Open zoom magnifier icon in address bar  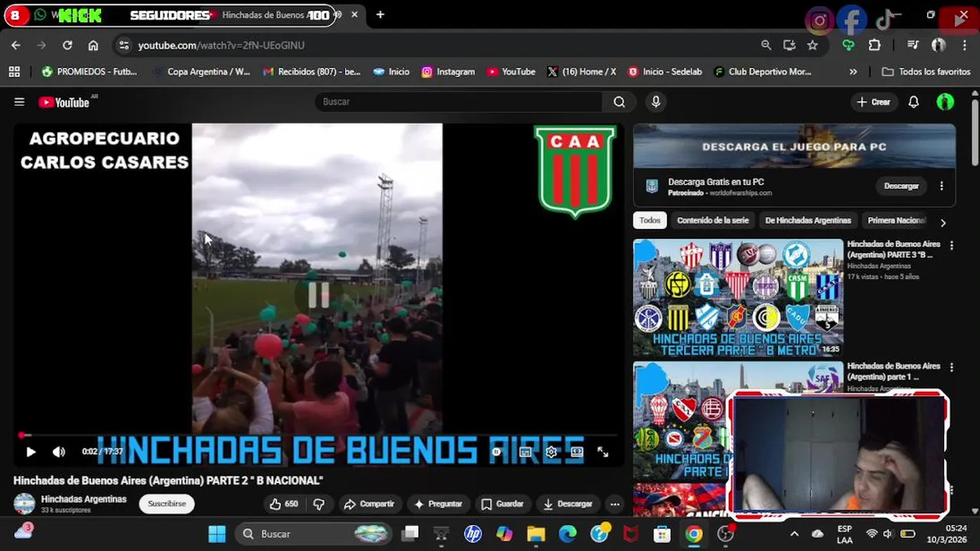pyautogui.click(x=766, y=45)
